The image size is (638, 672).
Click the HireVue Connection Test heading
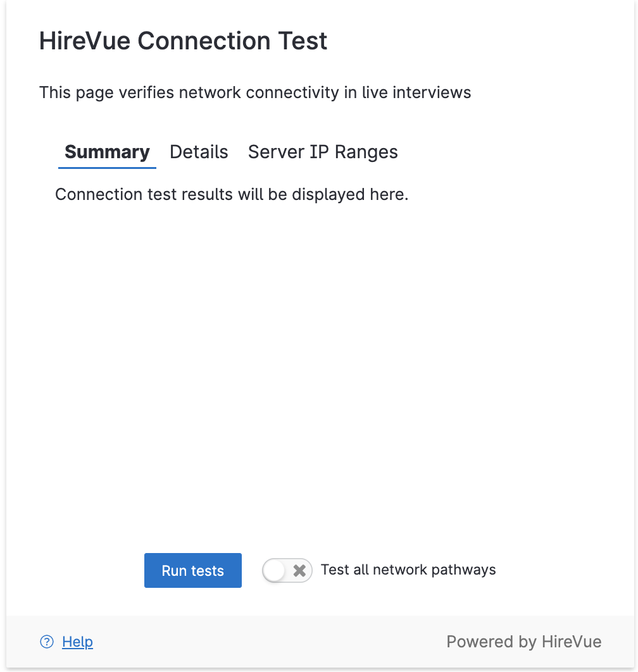pos(183,40)
